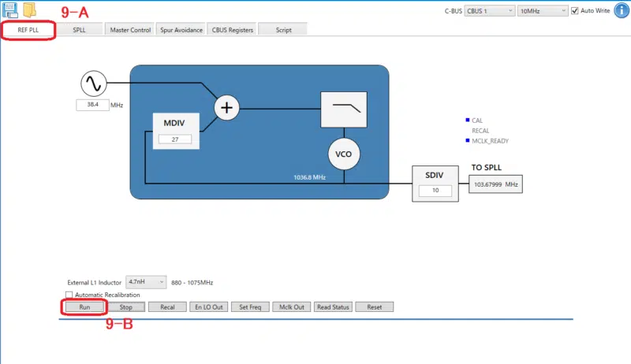Image resolution: width=631 pixels, height=364 pixels.
Task: Click the summing junction plus symbol
Action: (x=228, y=107)
